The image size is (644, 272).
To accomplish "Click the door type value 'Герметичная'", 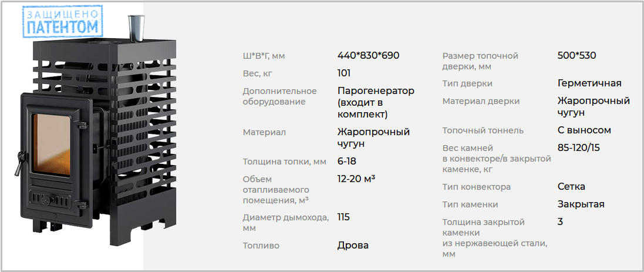I will [589, 83].
